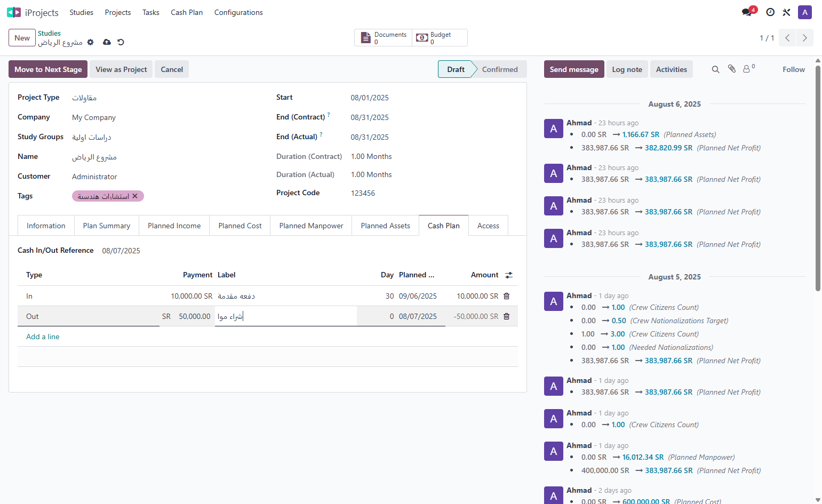Viewport: 822px width, 504px height.
Task: Click the iProjects app logo icon
Action: 14,12
